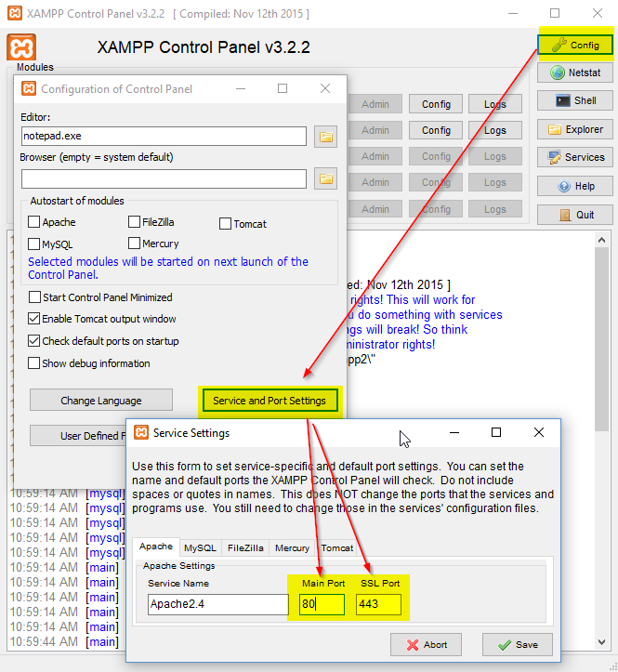Open the wrench Config button
Screen dimensions: 618x672
[575, 44]
